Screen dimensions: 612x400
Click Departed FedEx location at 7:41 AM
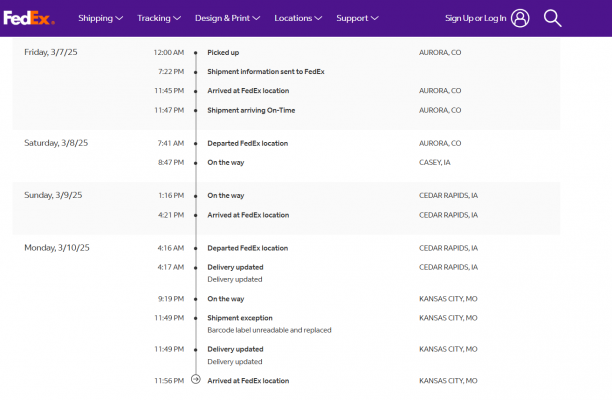pyautogui.click(x=248, y=143)
